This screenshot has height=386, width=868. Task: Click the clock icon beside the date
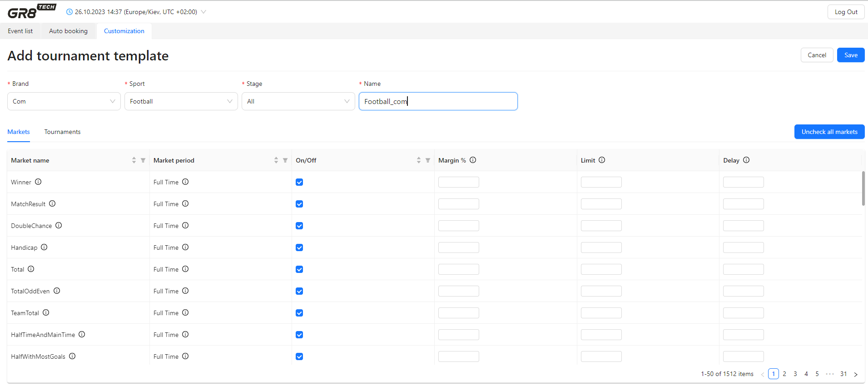[x=69, y=12]
